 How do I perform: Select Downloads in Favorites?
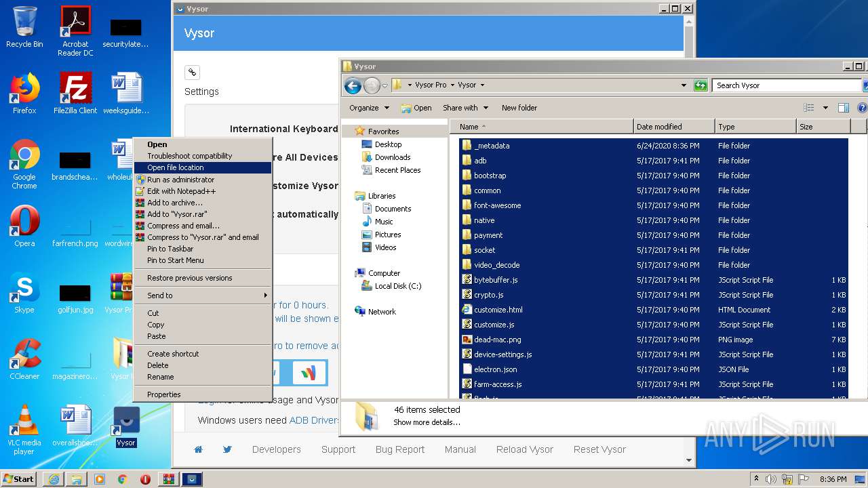coord(393,157)
